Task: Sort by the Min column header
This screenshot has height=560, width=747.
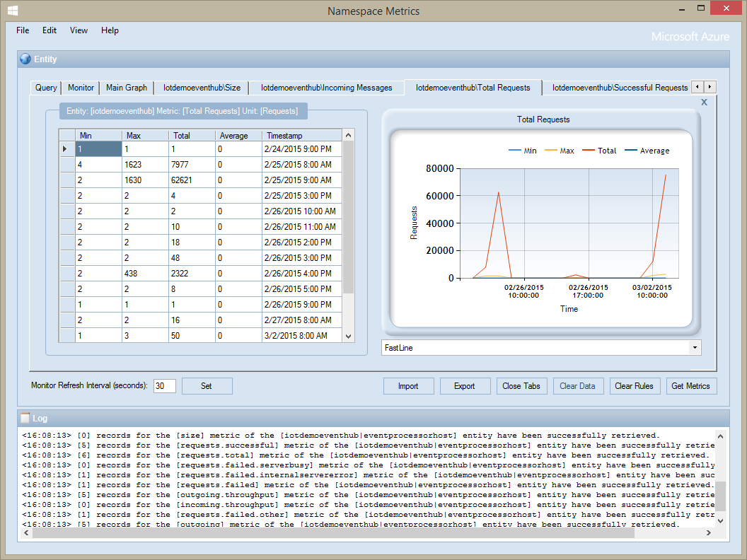Action: pyautogui.click(x=98, y=136)
